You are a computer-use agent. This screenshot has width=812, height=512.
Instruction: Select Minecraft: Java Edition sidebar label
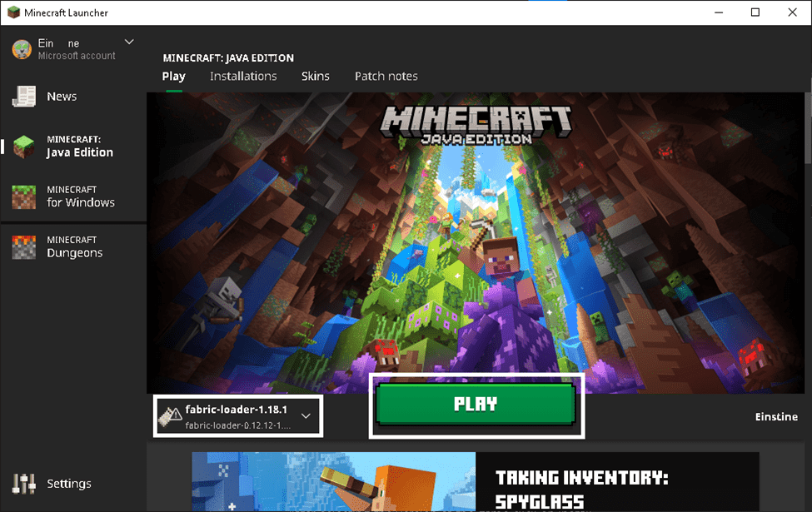coord(80,147)
